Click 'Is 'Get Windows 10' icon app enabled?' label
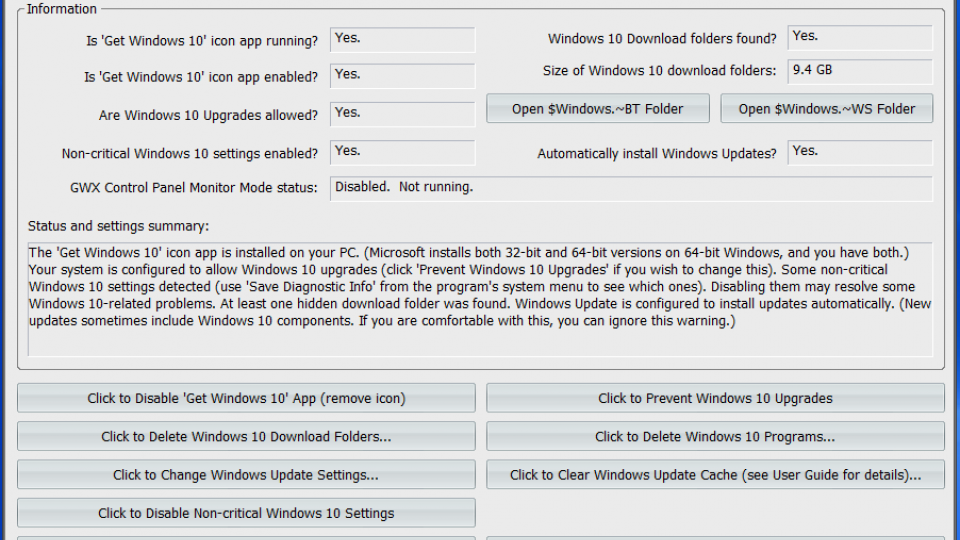Viewport: 960px width, 540px height. [201, 77]
